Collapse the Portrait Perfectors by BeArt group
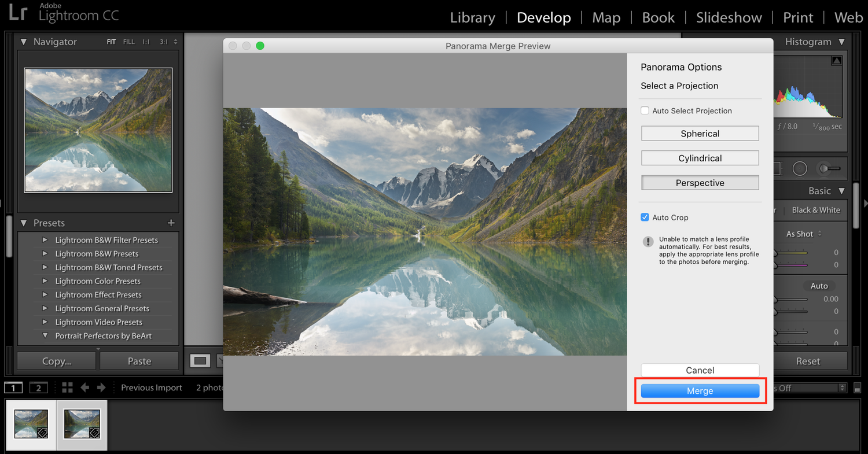Screen dimensions: 868x454 (x=45, y=335)
